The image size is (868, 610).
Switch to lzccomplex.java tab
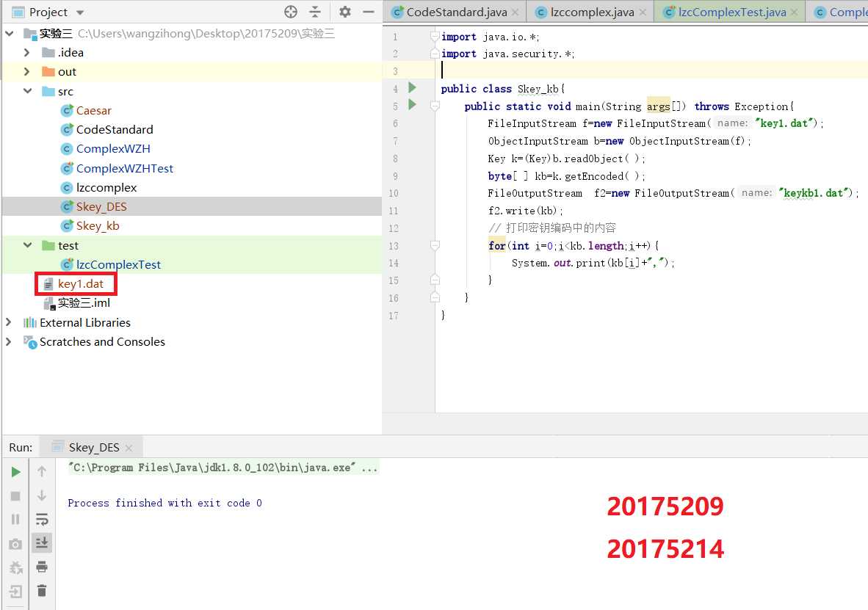click(592, 12)
